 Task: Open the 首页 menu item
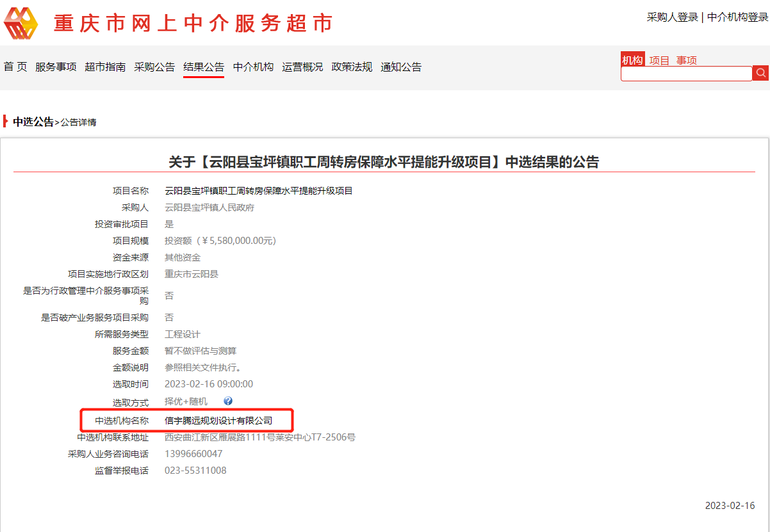(x=15, y=67)
